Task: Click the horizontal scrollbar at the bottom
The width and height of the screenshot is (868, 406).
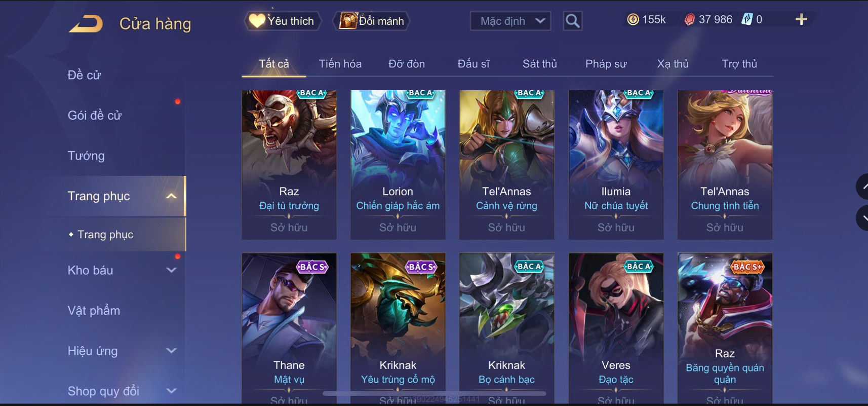Action: point(435,393)
